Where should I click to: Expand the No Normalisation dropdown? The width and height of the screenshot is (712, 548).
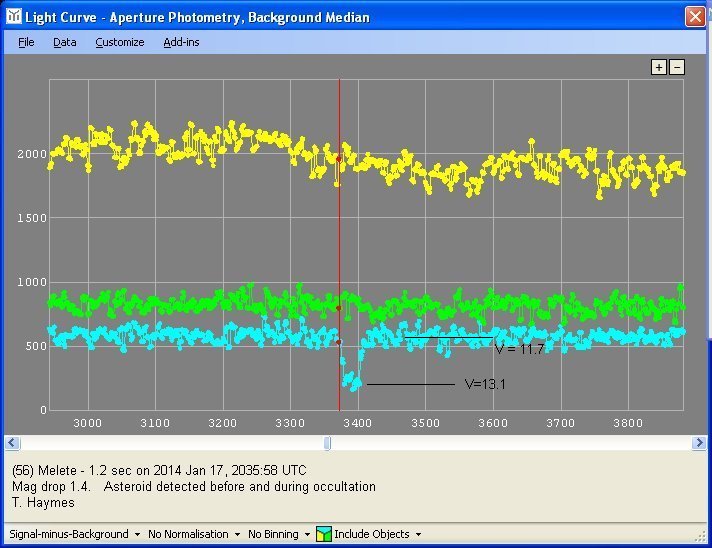[x=193, y=534]
